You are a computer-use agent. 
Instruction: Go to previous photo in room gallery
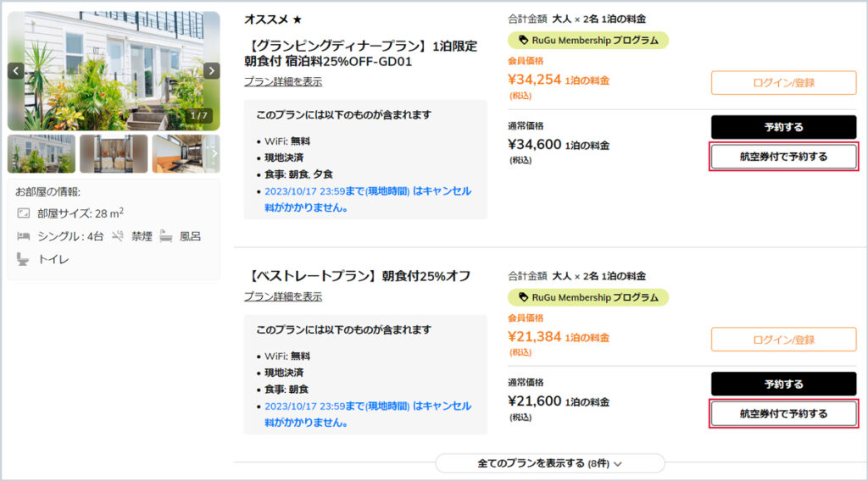click(16, 70)
